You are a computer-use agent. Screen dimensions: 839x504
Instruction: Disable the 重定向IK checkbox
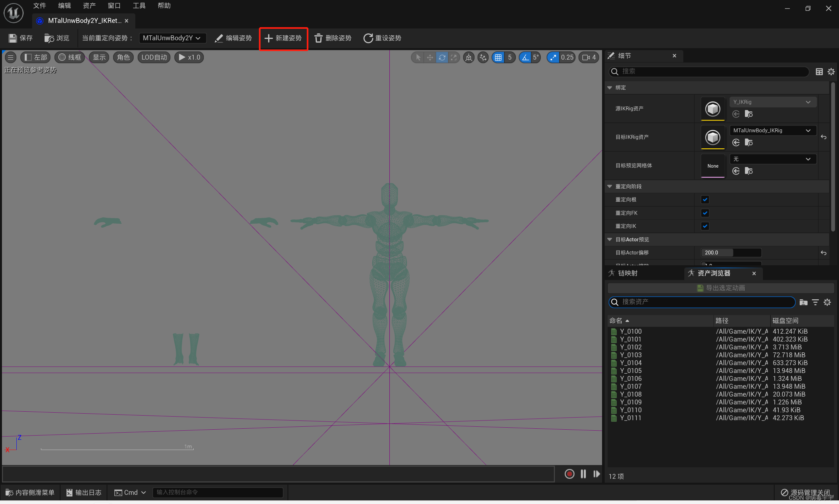(705, 226)
